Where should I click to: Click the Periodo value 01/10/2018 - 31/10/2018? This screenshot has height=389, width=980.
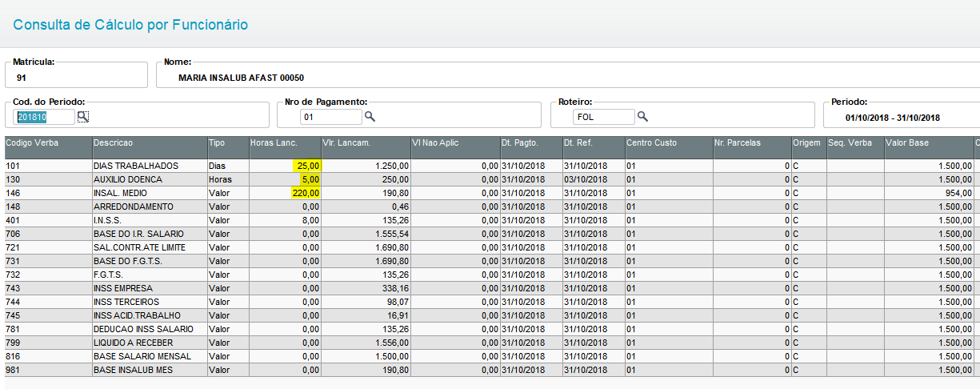coord(892,118)
